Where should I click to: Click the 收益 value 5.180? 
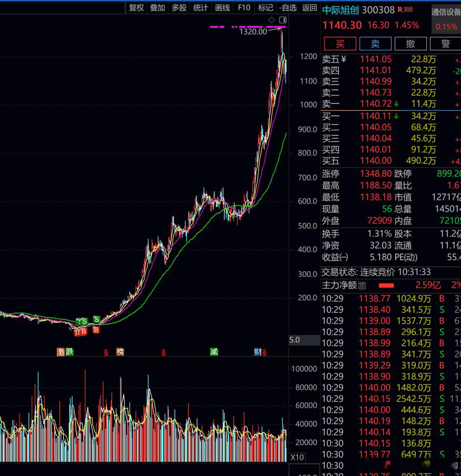(x=381, y=257)
